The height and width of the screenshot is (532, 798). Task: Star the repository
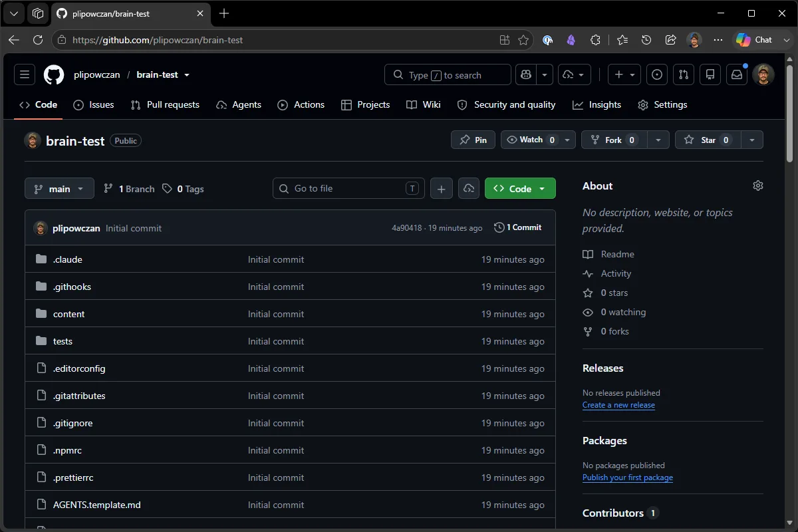(x=708, y=140)
